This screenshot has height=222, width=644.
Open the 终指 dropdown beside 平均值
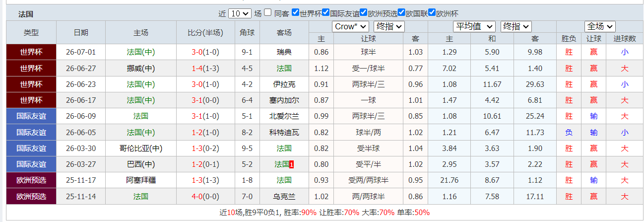[516, 26]
